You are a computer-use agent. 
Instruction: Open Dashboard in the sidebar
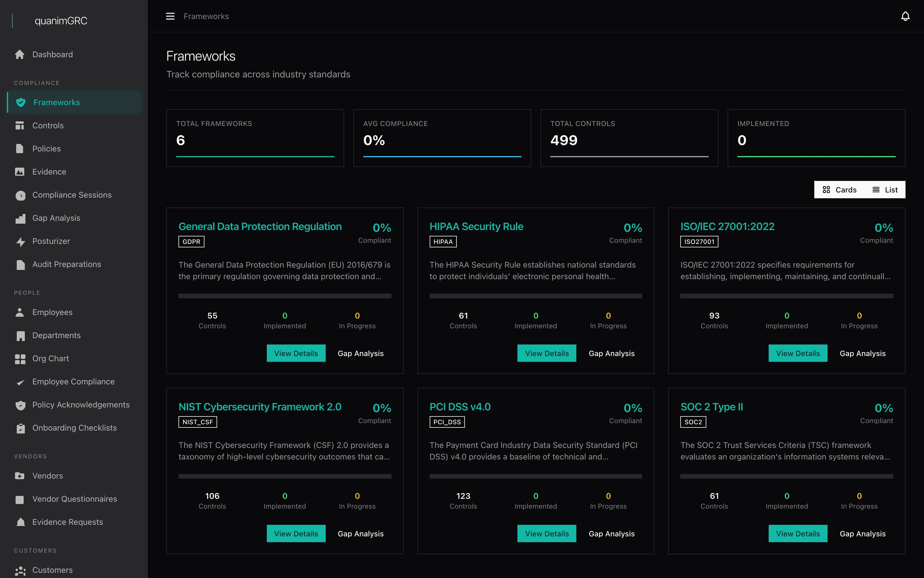(x=74, y=54)
